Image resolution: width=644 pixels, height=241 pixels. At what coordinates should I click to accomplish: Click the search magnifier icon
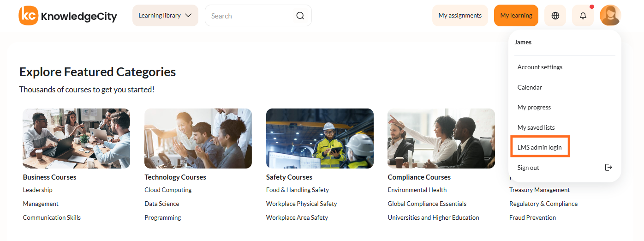(300, 16)
